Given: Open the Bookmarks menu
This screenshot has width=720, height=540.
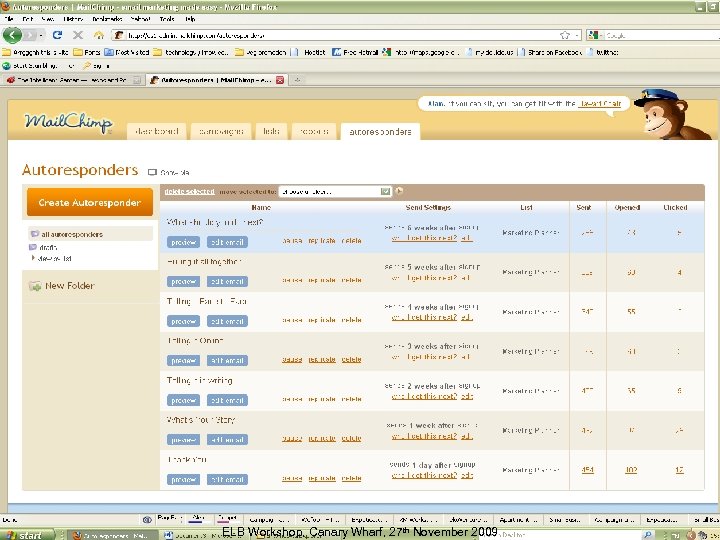Looking at the screenshot, I should (107, 19).
